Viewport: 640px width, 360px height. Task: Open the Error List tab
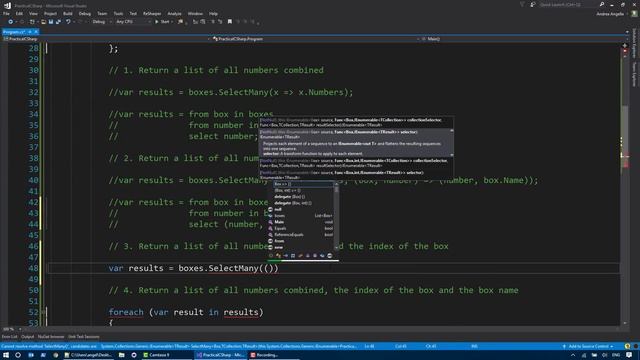tap(9, 337)
